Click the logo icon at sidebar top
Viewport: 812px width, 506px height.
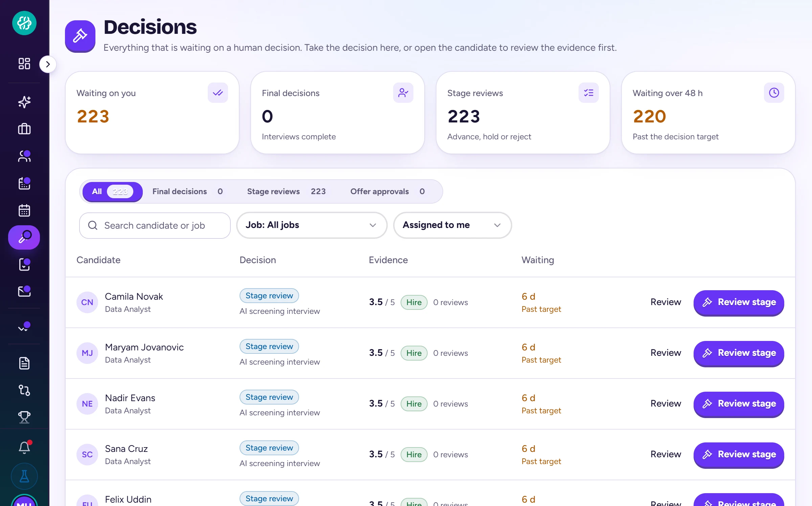[x=24, y=23]
